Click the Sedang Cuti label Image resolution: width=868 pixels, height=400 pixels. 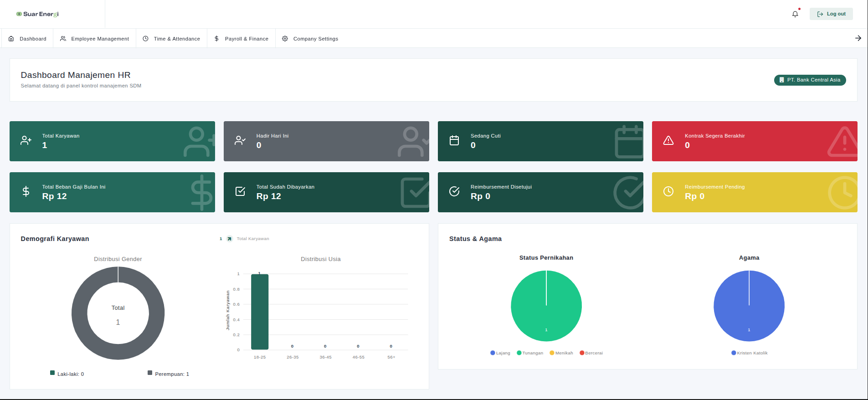[x=486, y=136]
